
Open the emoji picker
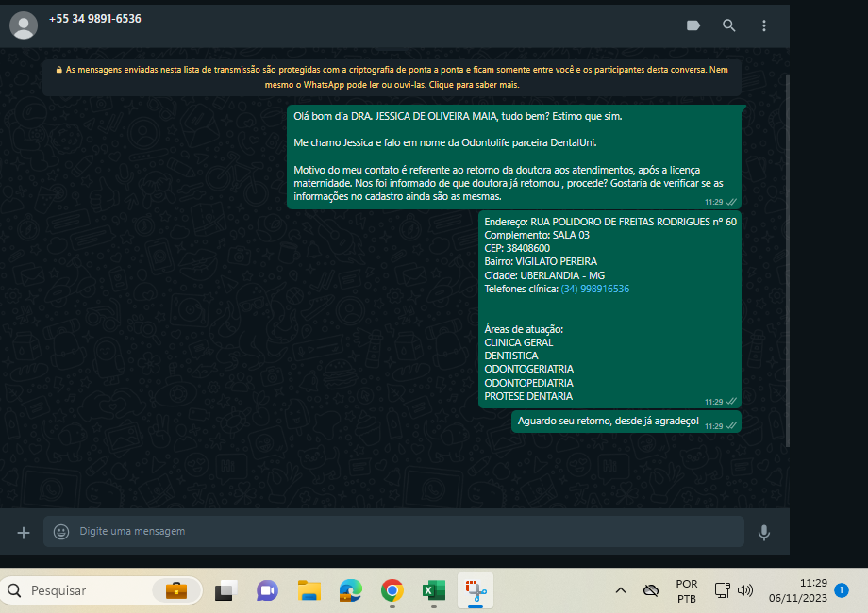[x=61, y=532]
